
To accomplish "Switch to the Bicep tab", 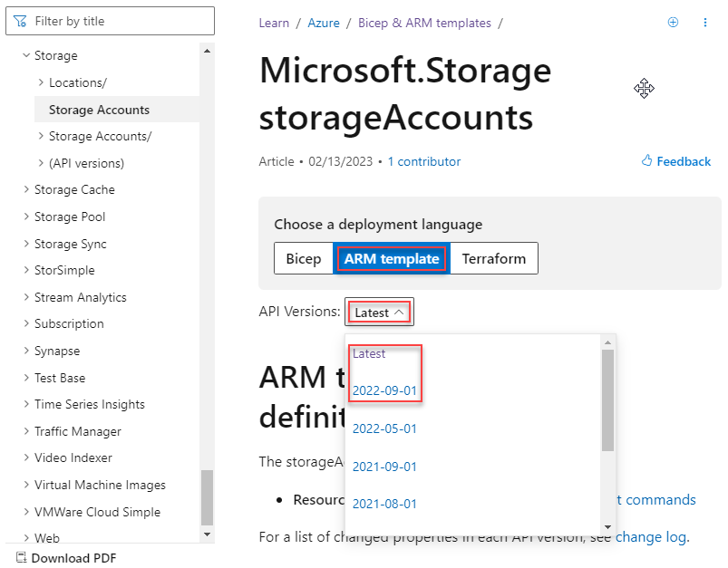I will (x=303, y=258).
